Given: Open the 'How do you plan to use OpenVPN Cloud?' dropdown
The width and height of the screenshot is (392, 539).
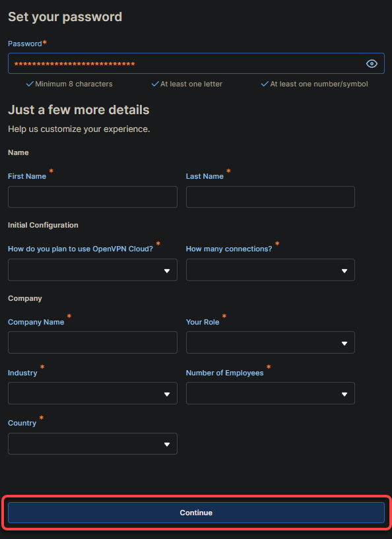Looking at the screenshot, I should pyautogui.click(x=92, y=270).
